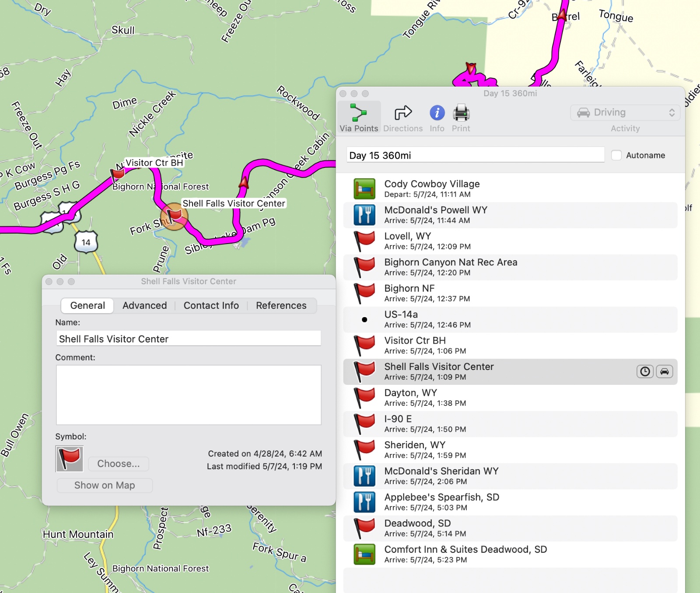
Task: Click the flag icon for Deadwood, SD
Action: pos(364,528)
